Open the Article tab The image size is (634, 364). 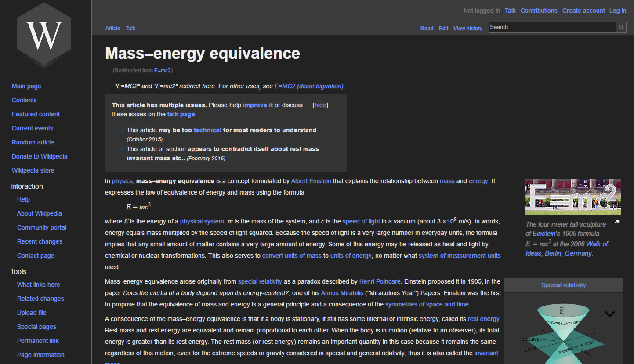pos(112,28)
